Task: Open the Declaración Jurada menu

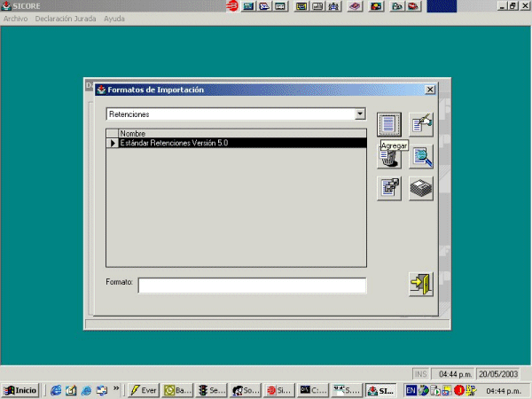Action: pos(66,19)
